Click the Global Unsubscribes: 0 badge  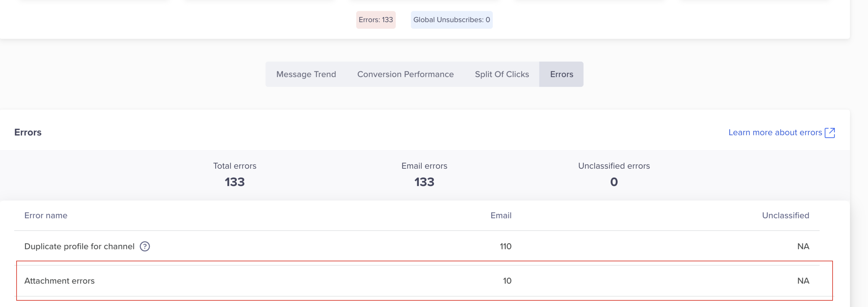pyautogui.click(x=452, y=20)
